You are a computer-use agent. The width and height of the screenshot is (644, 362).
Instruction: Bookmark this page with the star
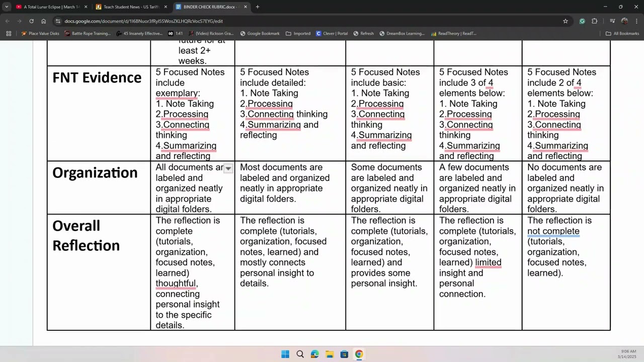tap(566, 21)
